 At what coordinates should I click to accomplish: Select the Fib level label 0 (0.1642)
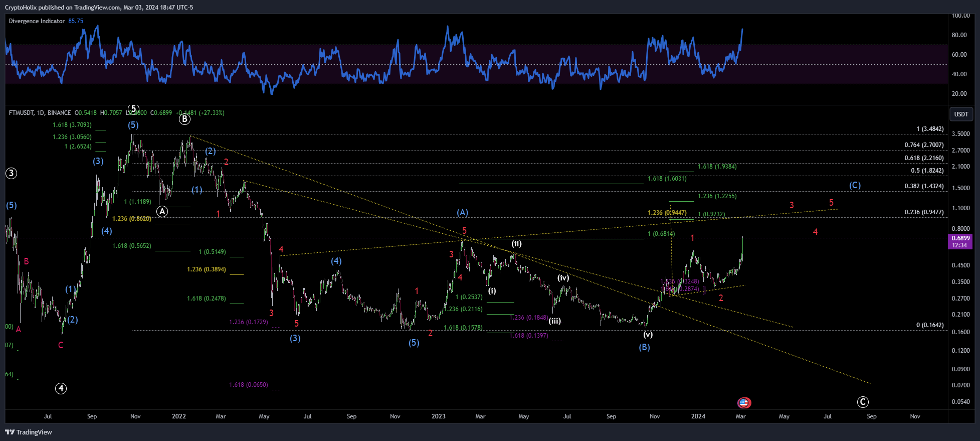pyautogui.click(x=930, y=325)
